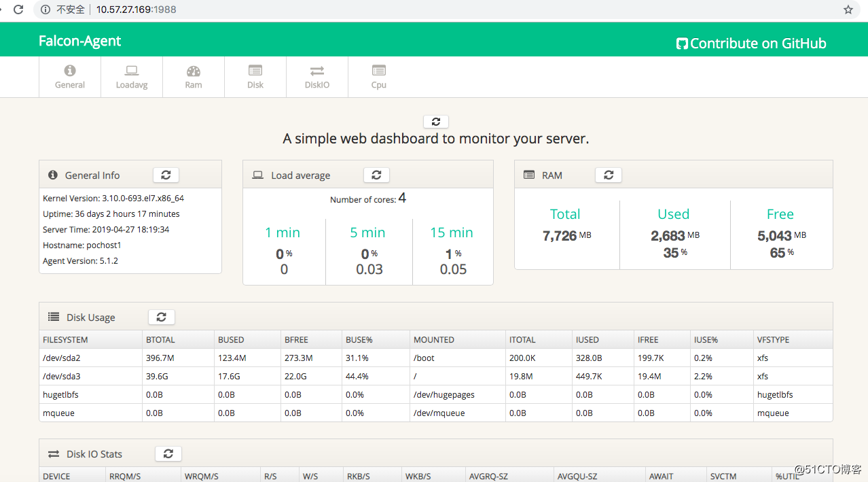The image size is (868, 482).
Task: Go to the Cpu tab
Action: click(379, 77)
